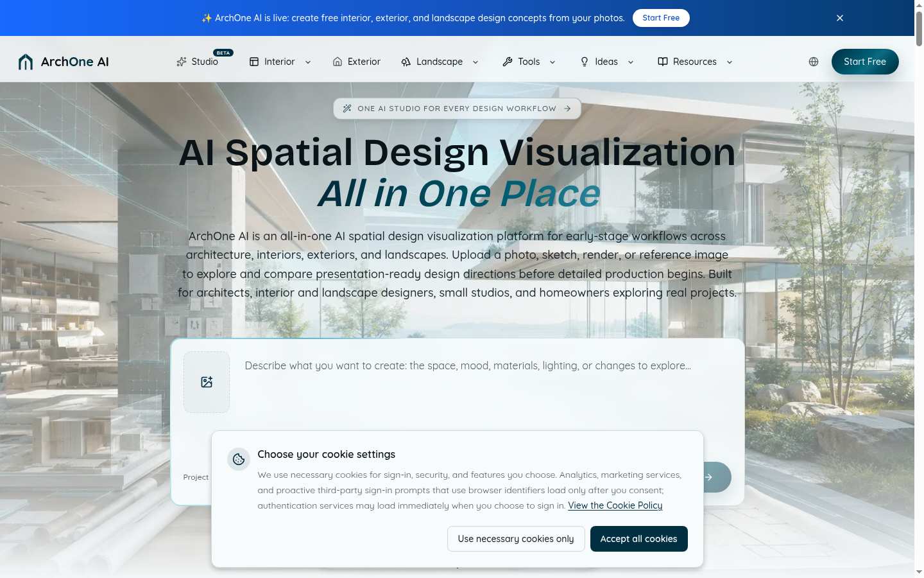Screen dimensions: 924x578
Task: Click the ArchOne AI arch logo icon
Action: pos(26,62)
